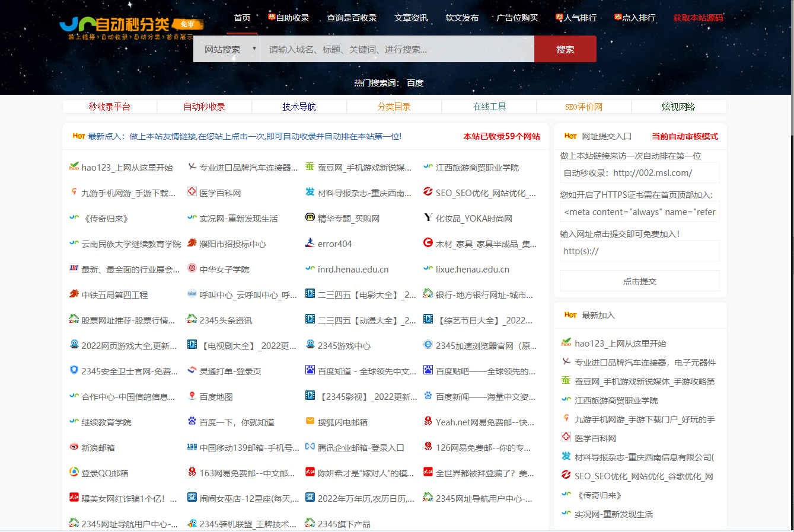Click the error404 favicon
Image resolution: width=794 pixels, height=532 pixels.
tap(310, 243)
